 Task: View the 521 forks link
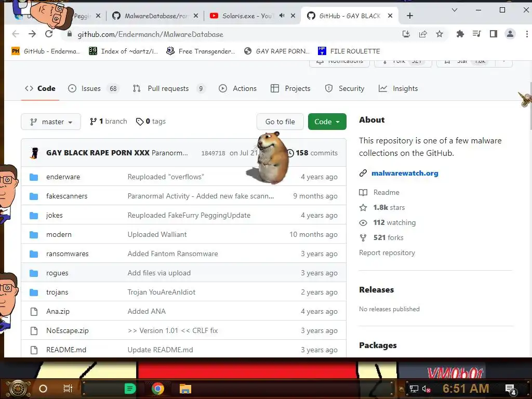[x=381, y=237]
